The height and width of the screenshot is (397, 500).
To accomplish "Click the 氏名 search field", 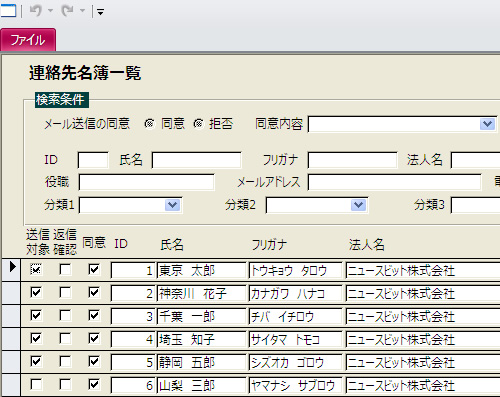I will click(197, 160).
